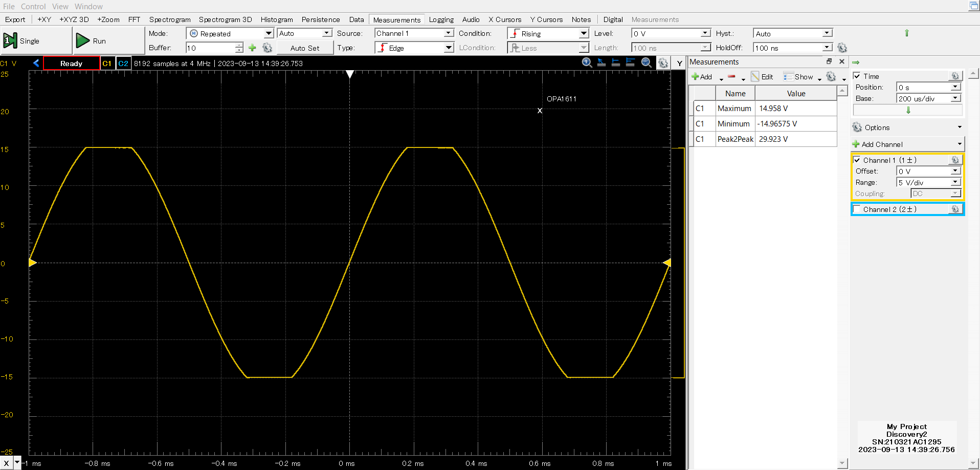Click Edit in Measurements toolbar

[762, 77]
